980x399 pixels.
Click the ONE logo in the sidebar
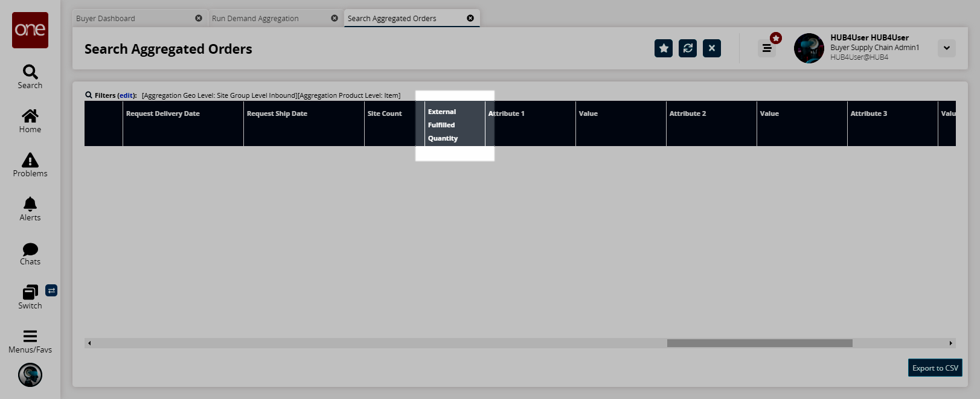(30, 30)
